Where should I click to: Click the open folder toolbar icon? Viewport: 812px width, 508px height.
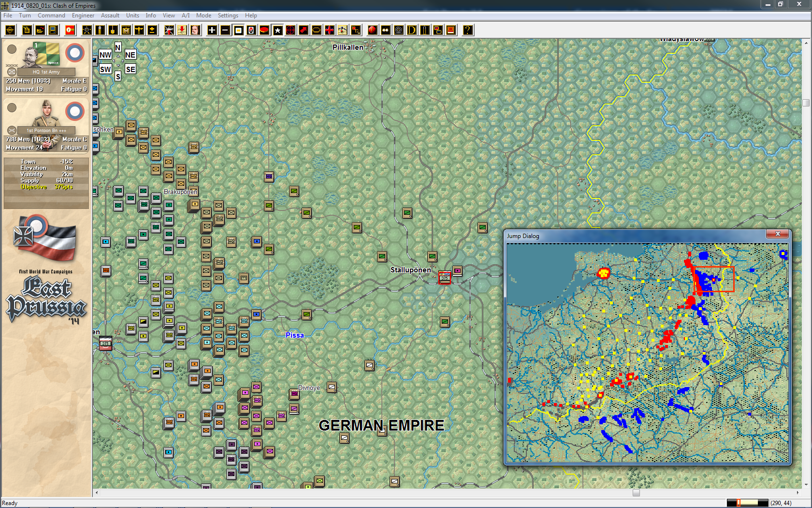[x=40, y=30]
